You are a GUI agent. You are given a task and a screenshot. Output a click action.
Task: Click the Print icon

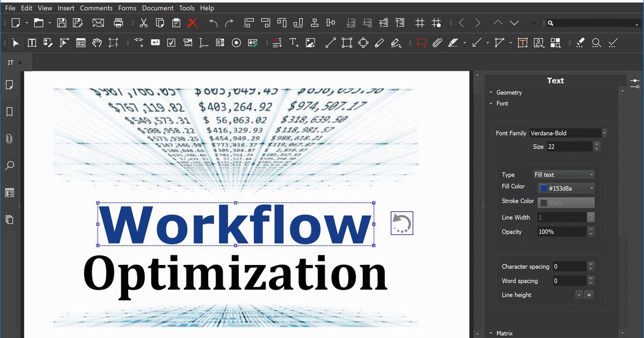(119, 23)
